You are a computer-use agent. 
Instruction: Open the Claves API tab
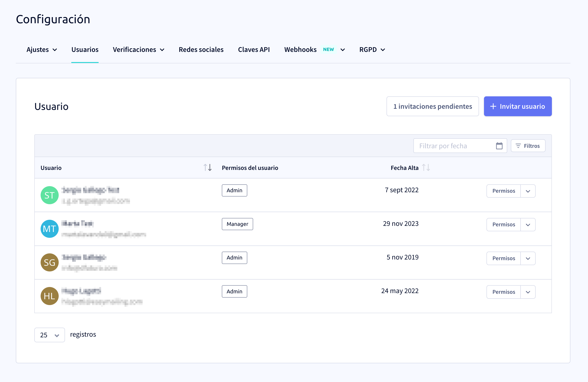(x=254, y=50)
